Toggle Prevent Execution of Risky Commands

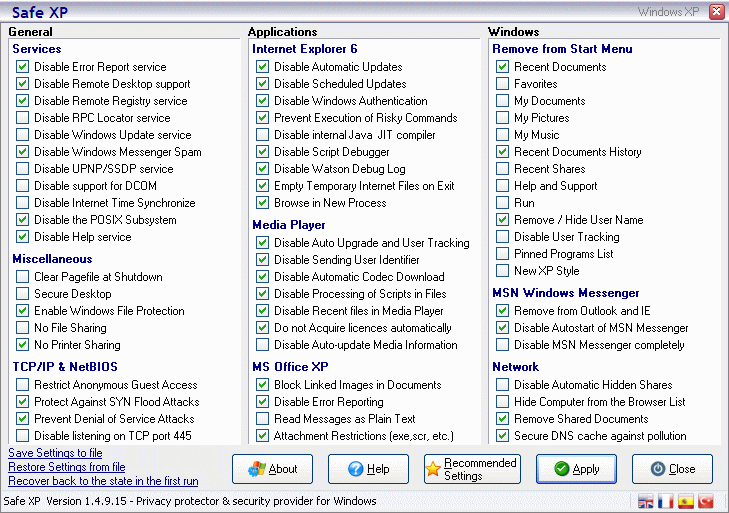[x=262, y=118]
